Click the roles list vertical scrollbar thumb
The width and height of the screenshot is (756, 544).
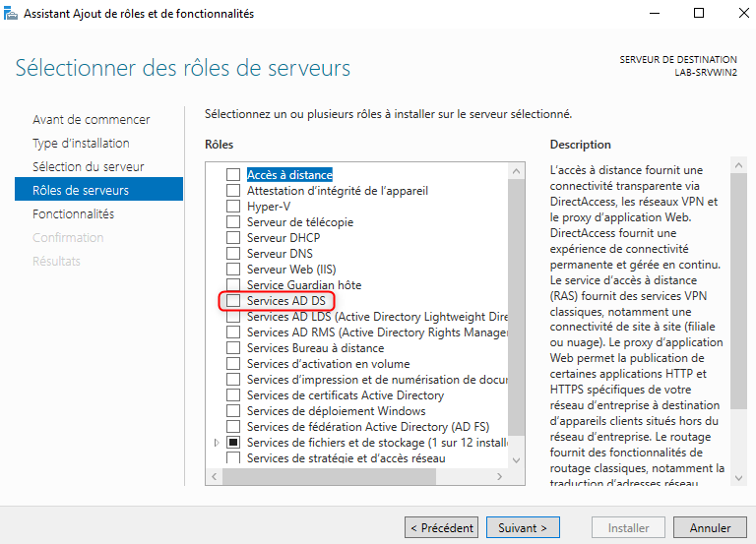coord(517,307)
